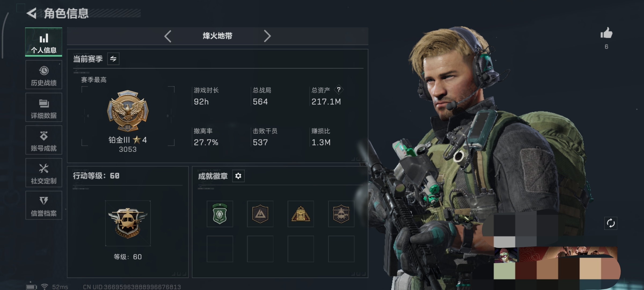Rotate character with the refresh icon
Image resolution: width=644 pixels, height=290 pixels.
610,223
